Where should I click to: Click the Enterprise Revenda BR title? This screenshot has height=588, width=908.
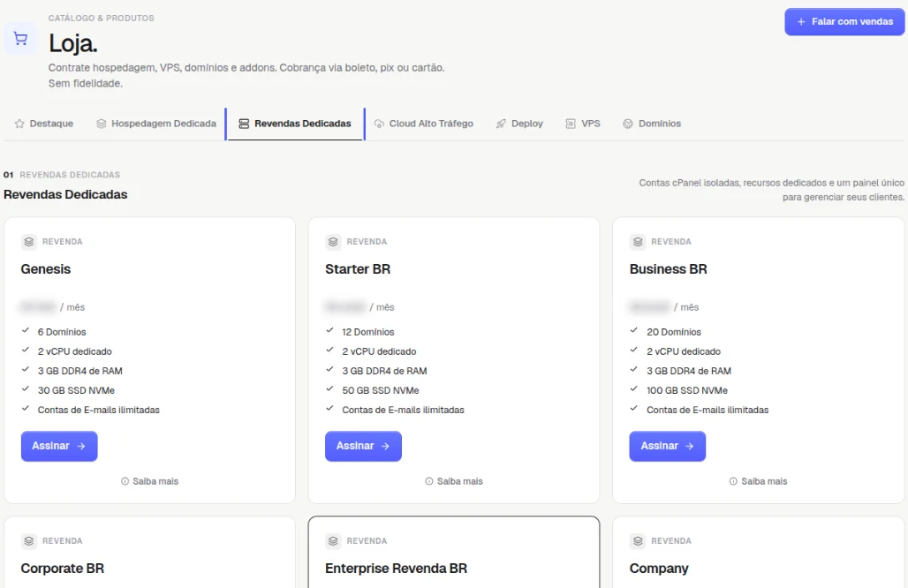pyautogui.click(x=396, y=569)
